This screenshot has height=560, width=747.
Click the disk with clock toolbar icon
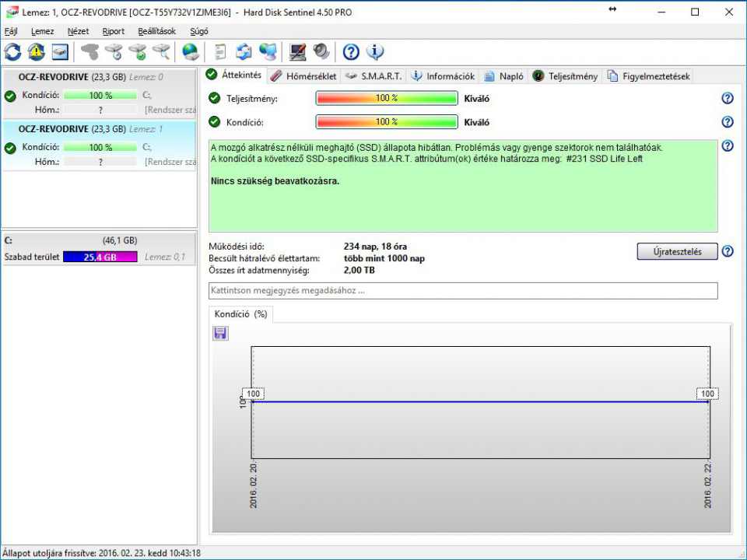point(114,51)
